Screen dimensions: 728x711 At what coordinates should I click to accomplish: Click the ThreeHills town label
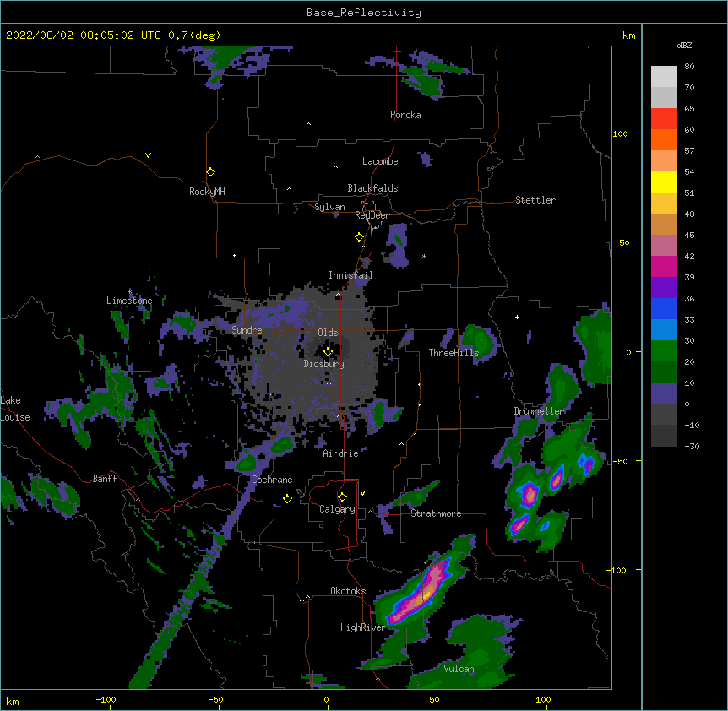(x=454, y=353)
